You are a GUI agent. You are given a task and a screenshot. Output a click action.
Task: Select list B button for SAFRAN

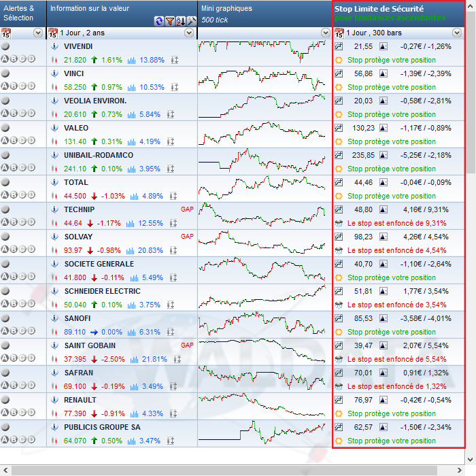coord(14,385)
